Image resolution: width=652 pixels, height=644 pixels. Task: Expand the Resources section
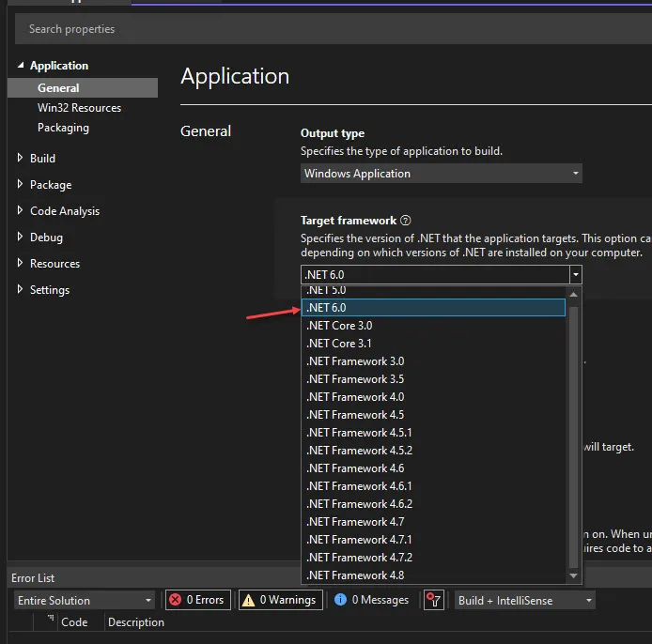[x=20, y=263]
